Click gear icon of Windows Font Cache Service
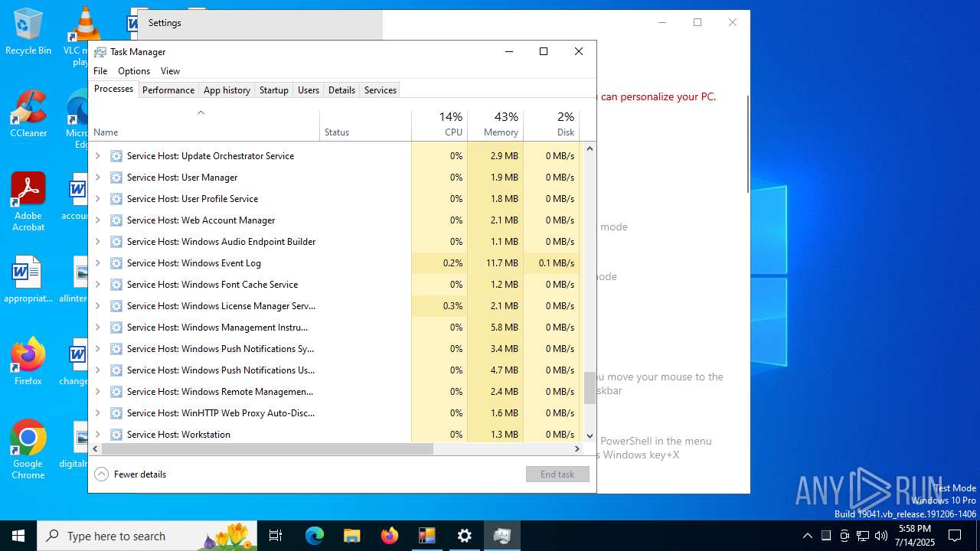980x551 pixels. (x=116, y=285)
